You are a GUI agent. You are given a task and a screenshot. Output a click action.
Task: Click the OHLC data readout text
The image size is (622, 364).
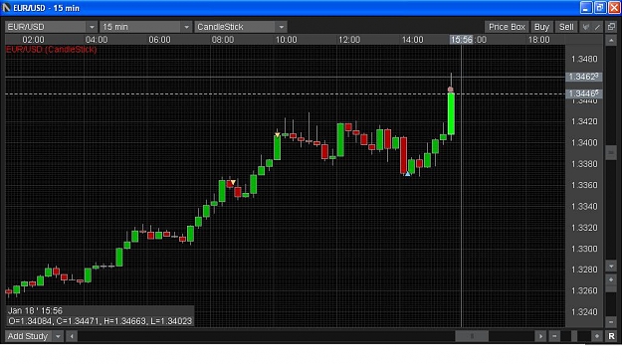(100, 321)
